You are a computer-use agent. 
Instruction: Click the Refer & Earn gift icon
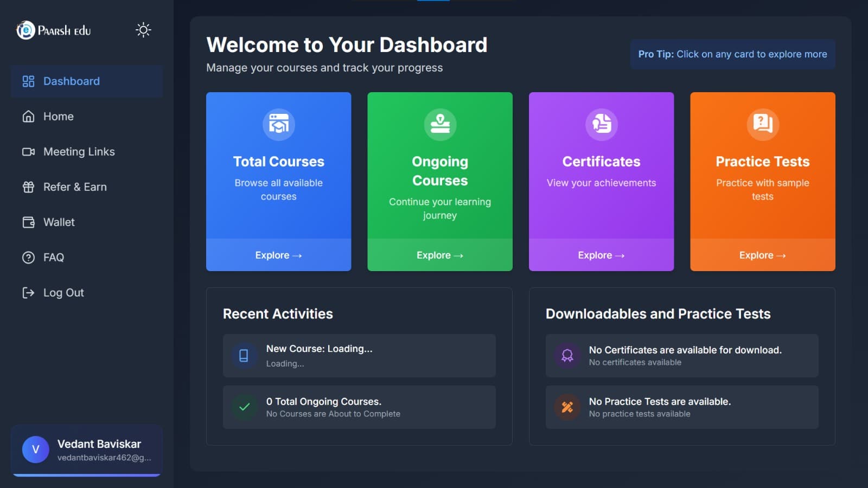pyautogui.click(x=28, y=187)
